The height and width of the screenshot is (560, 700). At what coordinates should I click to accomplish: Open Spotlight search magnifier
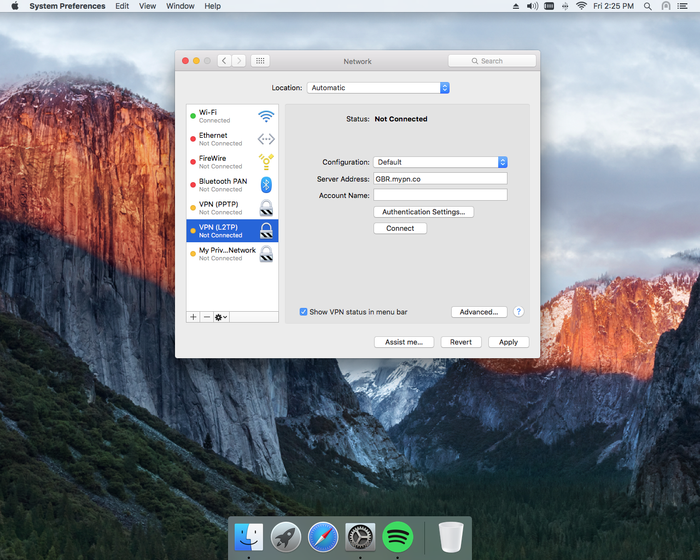[647, 6]
